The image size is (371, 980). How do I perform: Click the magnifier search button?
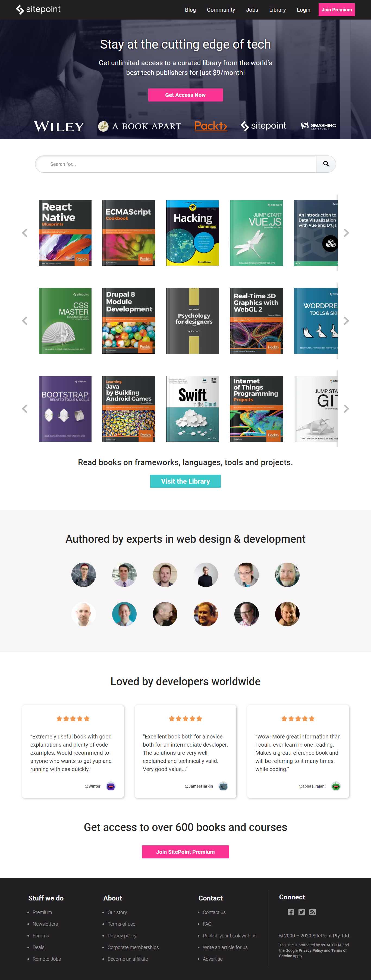coord(326,164)
